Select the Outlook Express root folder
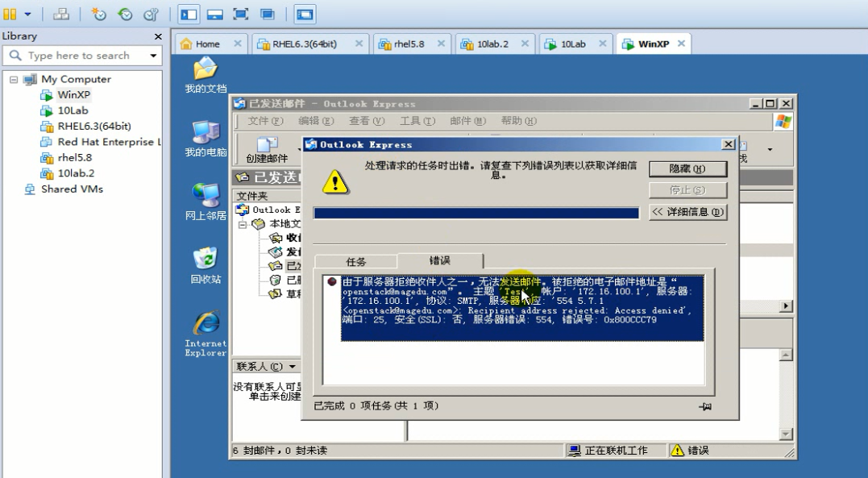Viewport: 868px width, 478px height. pos(268,210)
